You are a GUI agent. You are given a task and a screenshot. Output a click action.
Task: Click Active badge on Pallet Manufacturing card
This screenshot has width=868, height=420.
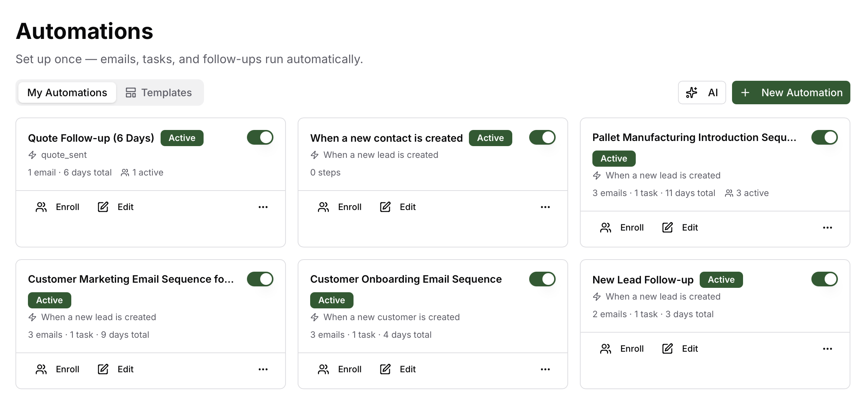(614, 159)
